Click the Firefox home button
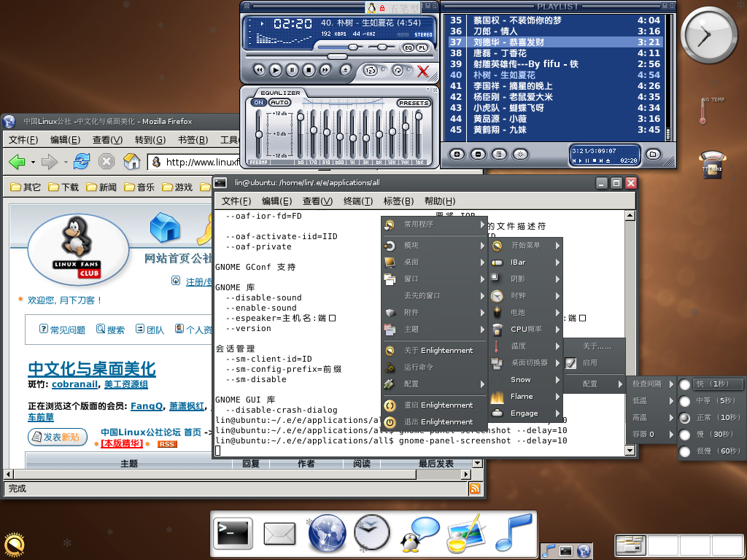Image resolution: width=747 pixels, height=560 pixels. pos(131,162)
